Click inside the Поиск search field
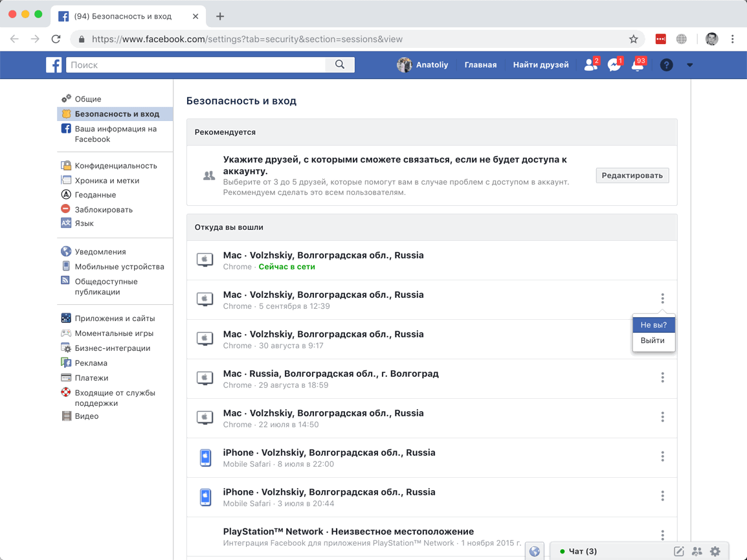 click(x=194, y=65)
